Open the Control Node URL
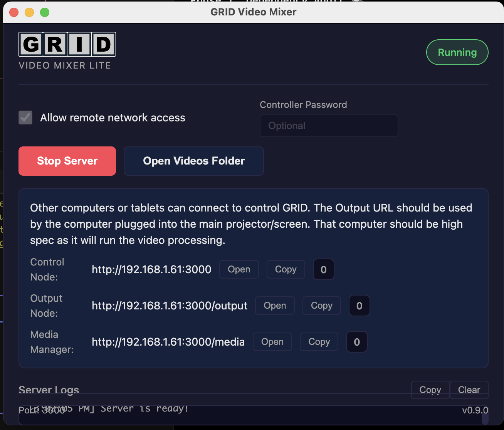This screenshot has width=504, height=430. click(239, 269)
